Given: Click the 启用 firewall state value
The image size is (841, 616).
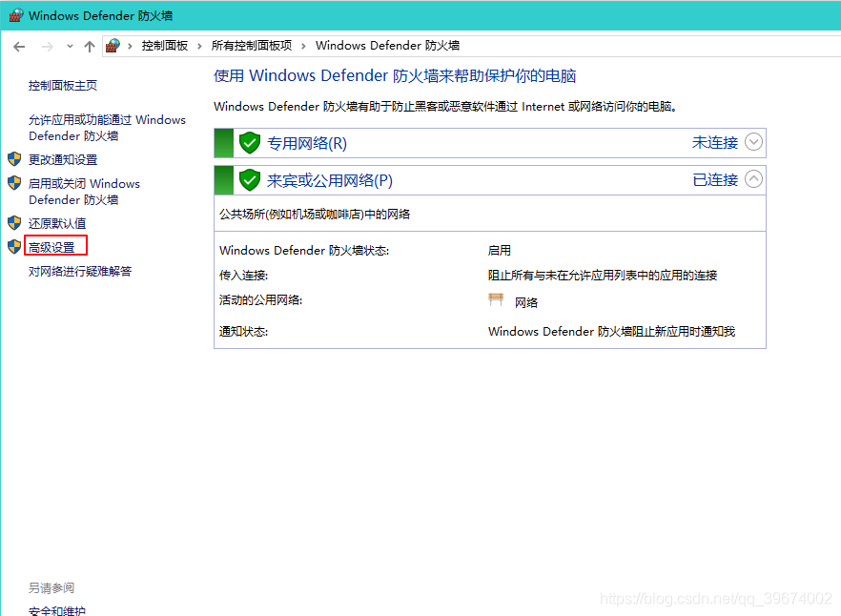Looking at the screenshot, I should [500, 251].
